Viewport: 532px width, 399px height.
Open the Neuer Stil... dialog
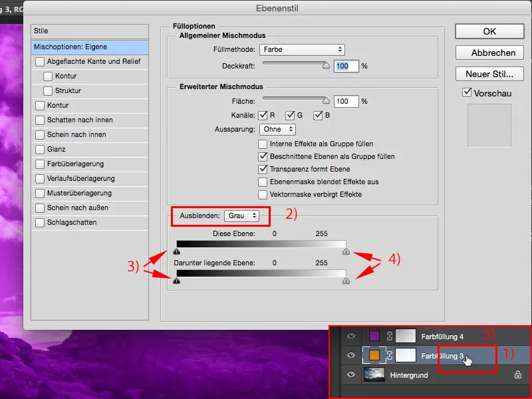(x=489, y=74)
